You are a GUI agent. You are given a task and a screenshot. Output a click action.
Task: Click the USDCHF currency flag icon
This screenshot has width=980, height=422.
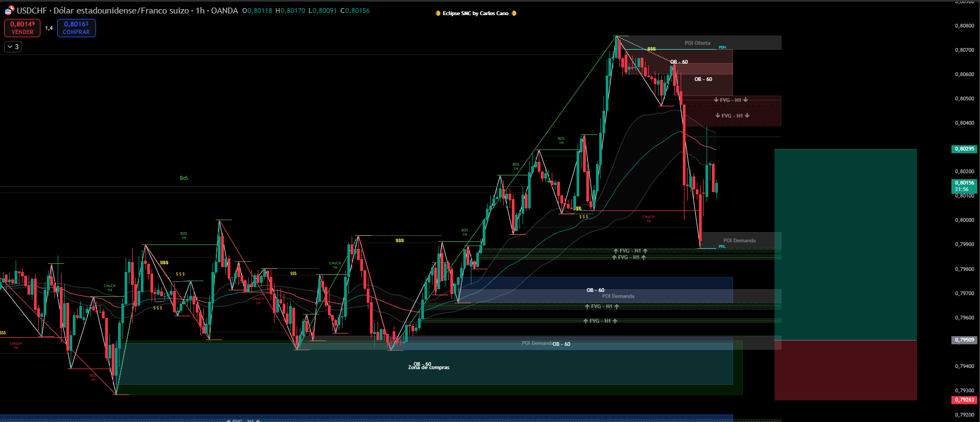coord(9,11)
